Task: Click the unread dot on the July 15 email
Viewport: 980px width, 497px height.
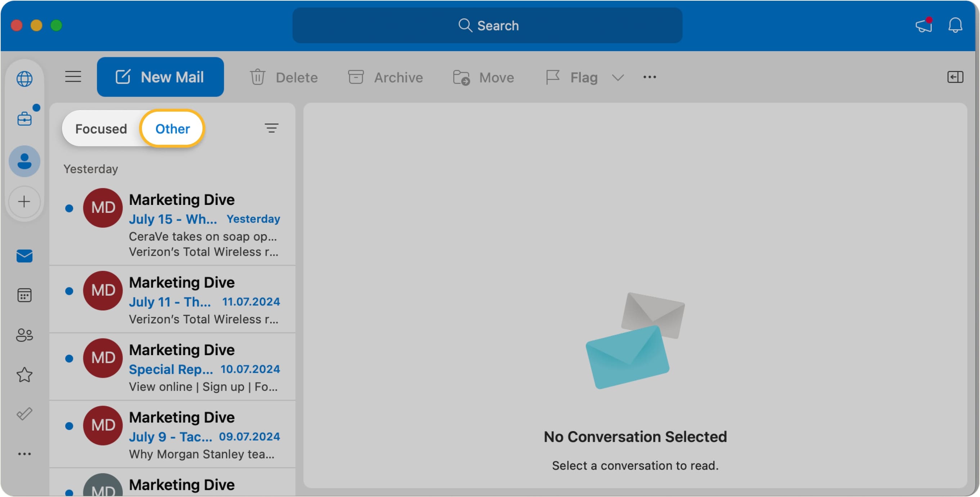Action: (x=69, y=209)
